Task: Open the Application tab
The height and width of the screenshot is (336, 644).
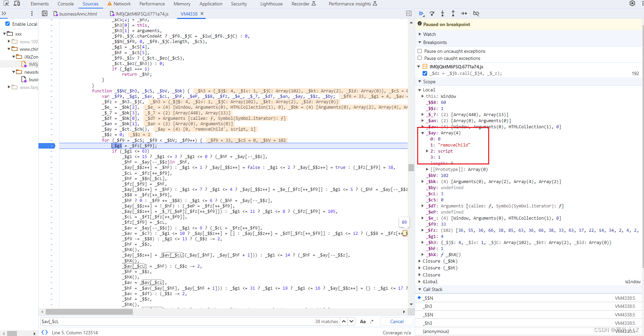Action: [211, 4]
